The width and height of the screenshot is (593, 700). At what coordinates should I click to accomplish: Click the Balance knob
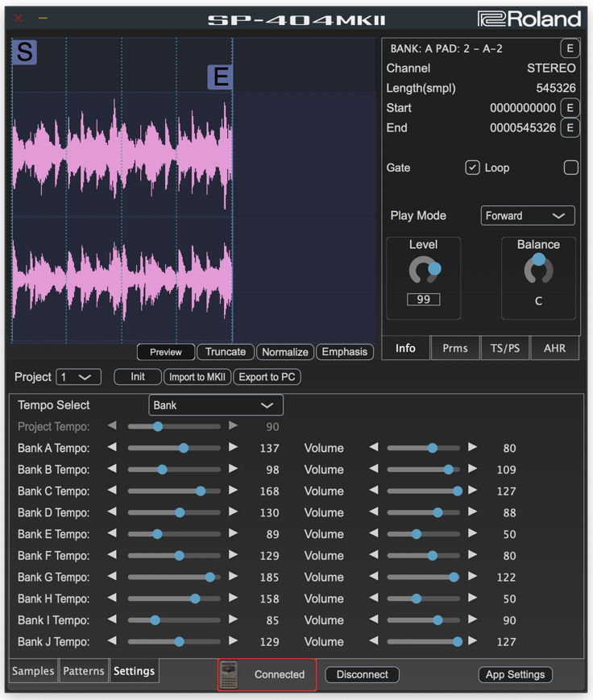coord(538,269)
